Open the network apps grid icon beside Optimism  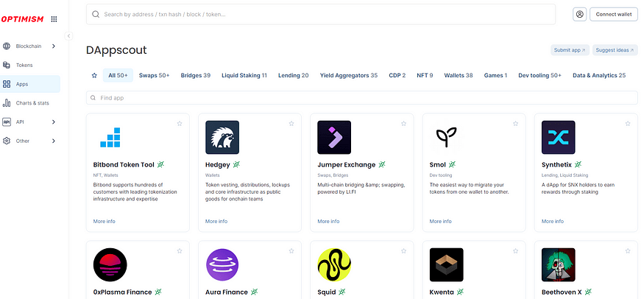coord(54,19)
